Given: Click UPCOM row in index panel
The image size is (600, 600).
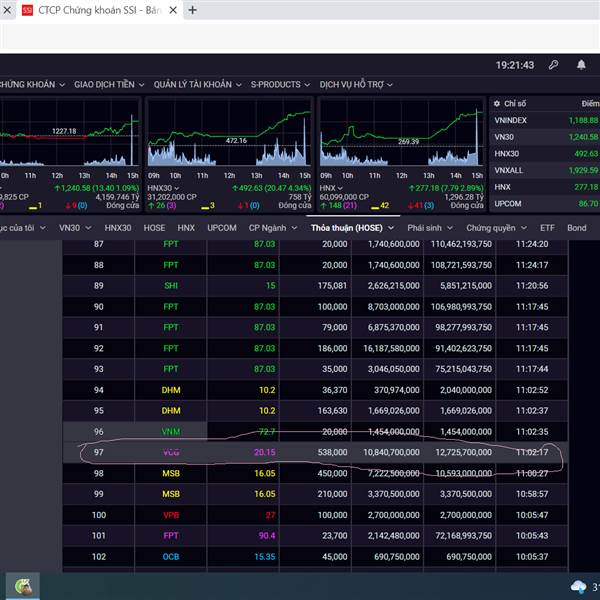Looking at the screenshot, I should coord(546,204).
